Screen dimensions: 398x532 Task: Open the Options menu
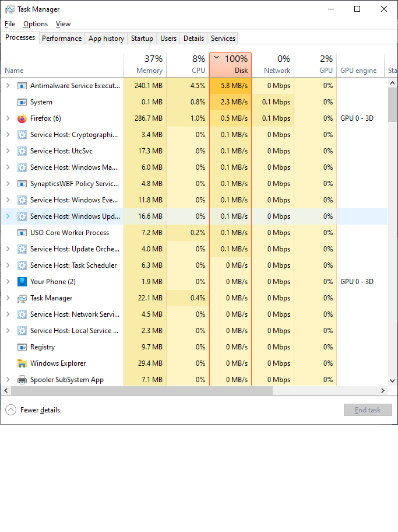pyautogui.click(x=36, y=24)
